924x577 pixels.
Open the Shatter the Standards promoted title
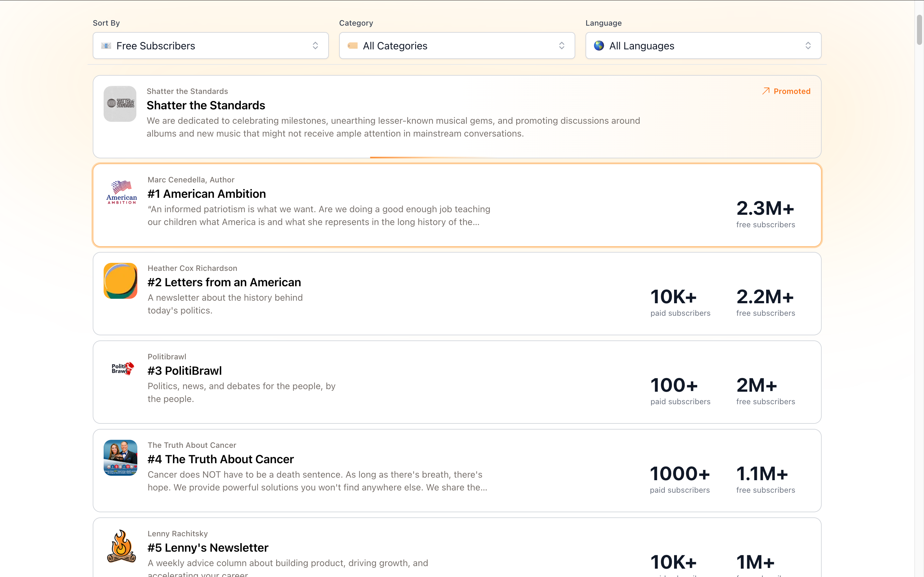click(x=206, y=105)
